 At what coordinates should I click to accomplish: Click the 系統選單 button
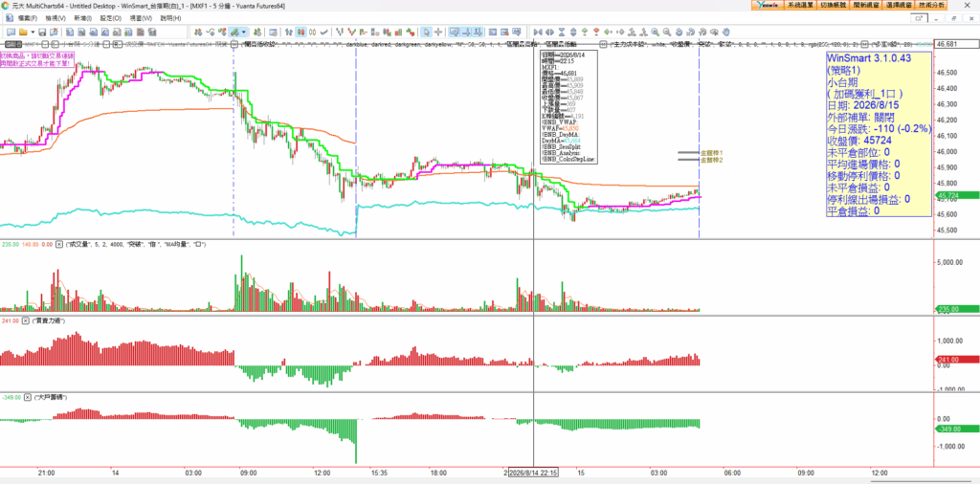click(799, 5)
